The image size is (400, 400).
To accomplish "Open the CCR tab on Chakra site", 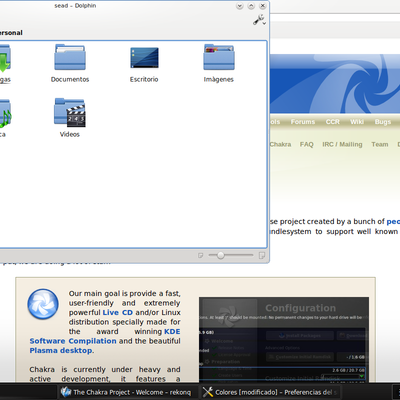I will tap(333, 122).
